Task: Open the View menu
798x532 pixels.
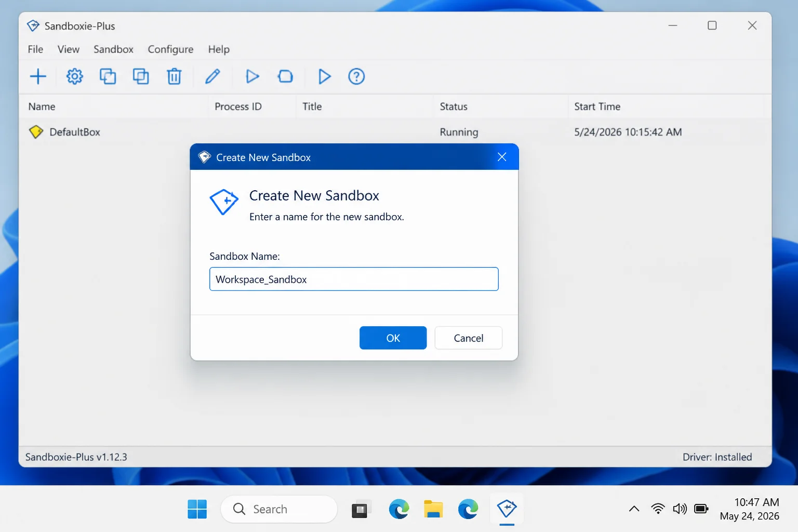Action: [69, 49]
